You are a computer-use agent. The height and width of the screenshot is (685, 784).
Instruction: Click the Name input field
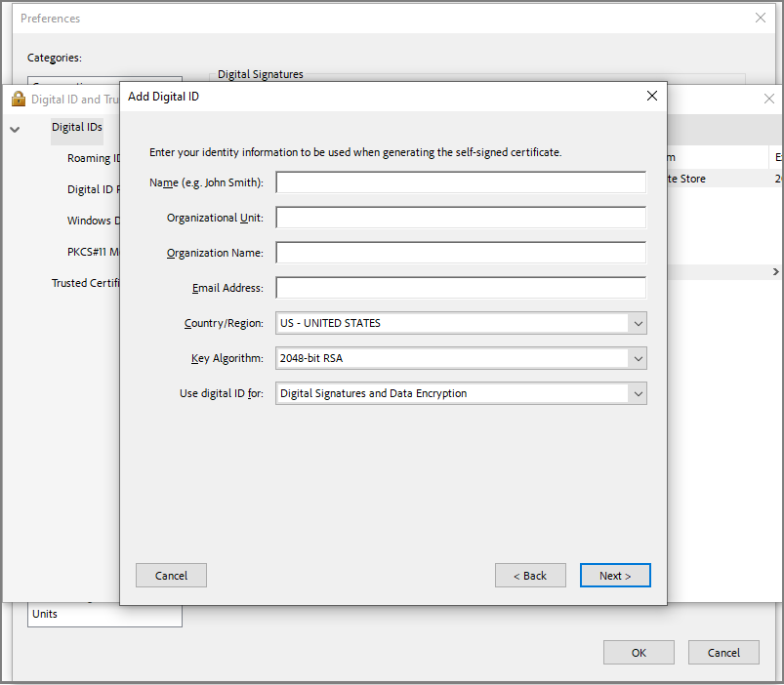pyautogui.click(x=460, y=181)
